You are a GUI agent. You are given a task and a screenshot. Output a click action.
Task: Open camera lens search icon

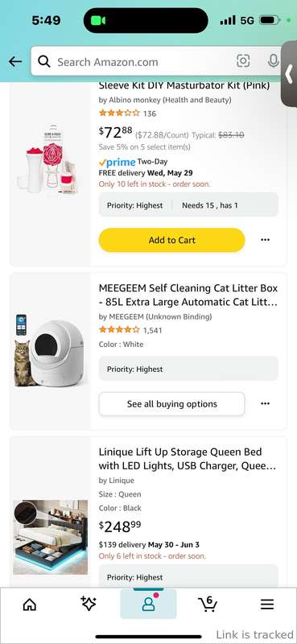(x=243, y=61)
